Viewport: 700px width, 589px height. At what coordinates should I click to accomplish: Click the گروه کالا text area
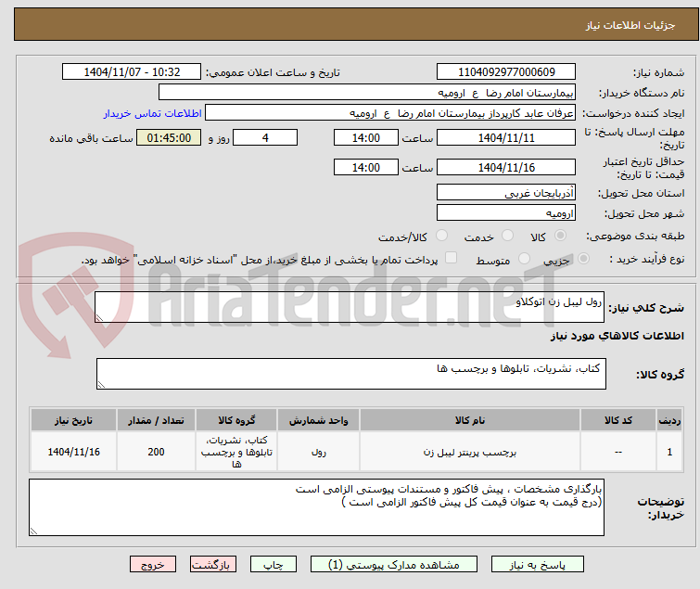click(x=350, y=374)
